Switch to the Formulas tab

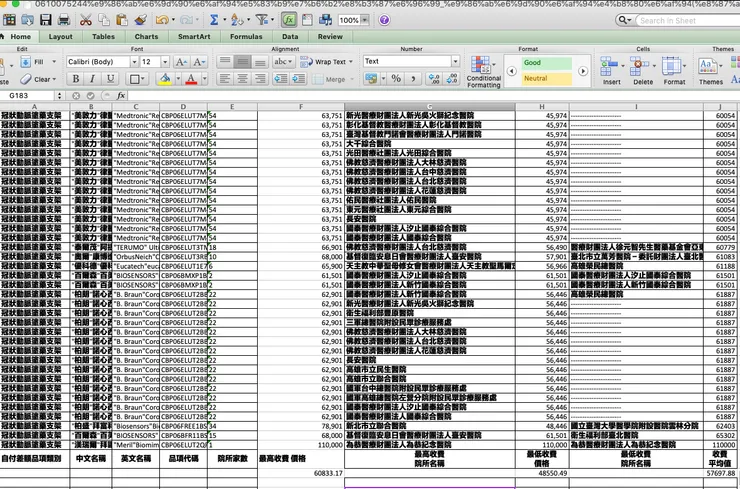tap(246, 36)
